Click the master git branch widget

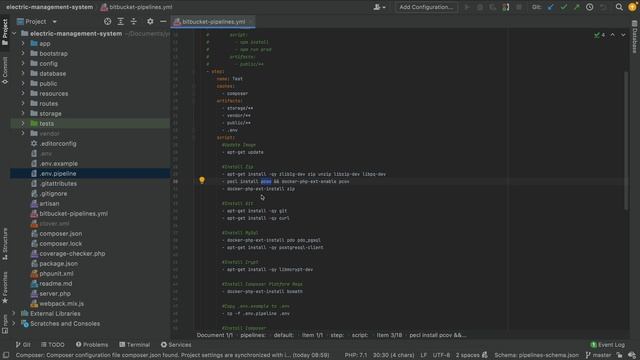pyautogui.click(x=599, y=355)
